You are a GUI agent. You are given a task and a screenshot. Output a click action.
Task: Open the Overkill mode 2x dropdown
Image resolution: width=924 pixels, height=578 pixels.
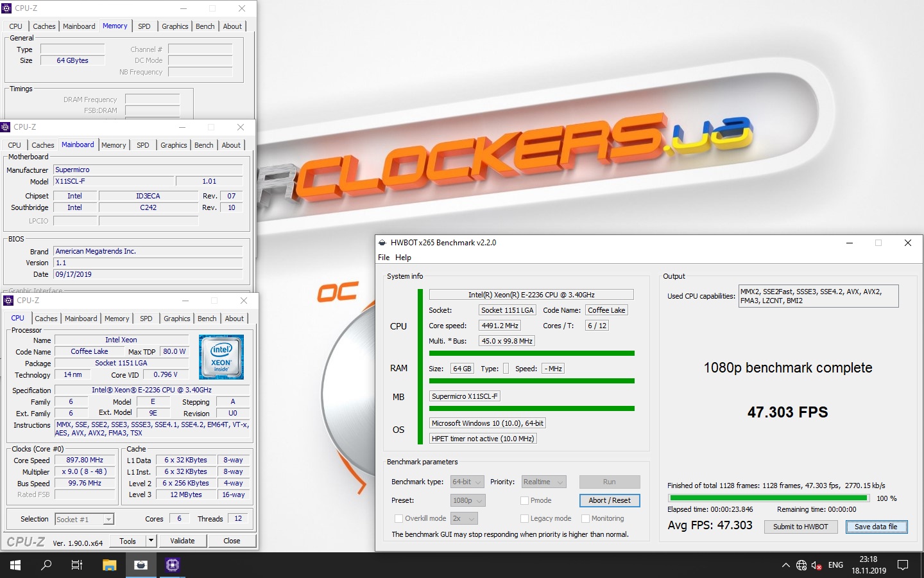click(x=465, y=518)
